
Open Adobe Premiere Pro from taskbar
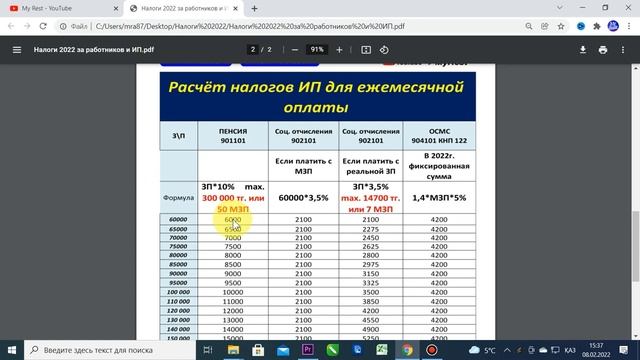[x=308, y=350]
